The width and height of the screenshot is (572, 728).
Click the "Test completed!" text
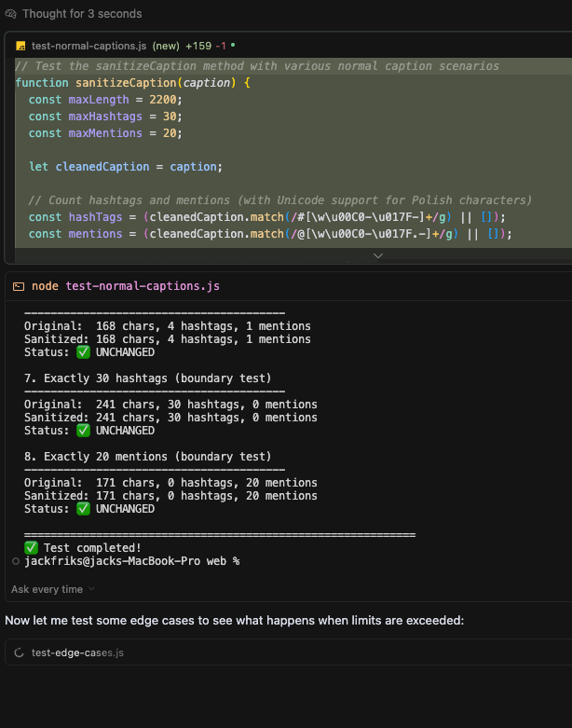click(92, 548)
